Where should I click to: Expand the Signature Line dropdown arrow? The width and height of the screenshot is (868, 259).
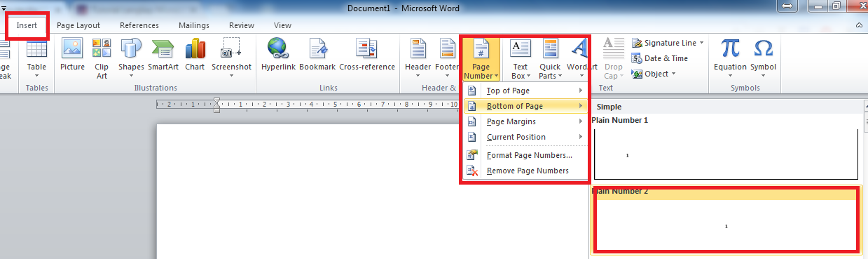tap(701, 43)
